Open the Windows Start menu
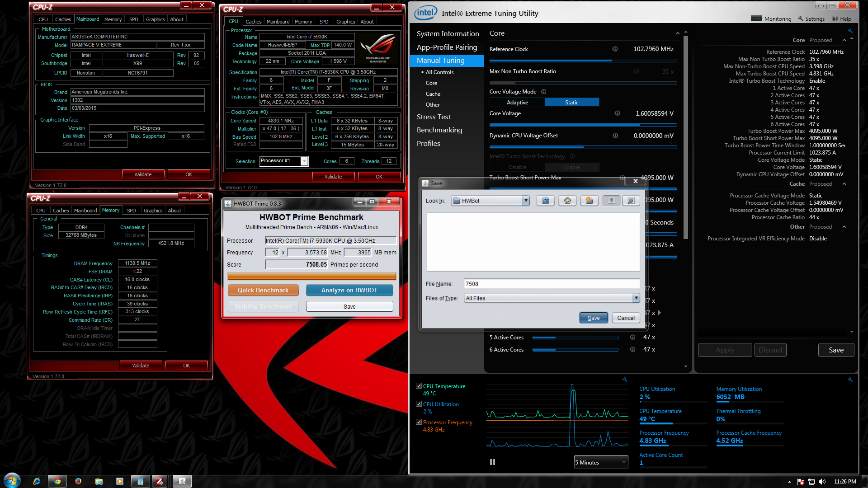The image size is (868, 488). pyautogui.click(x=12, y=481)
